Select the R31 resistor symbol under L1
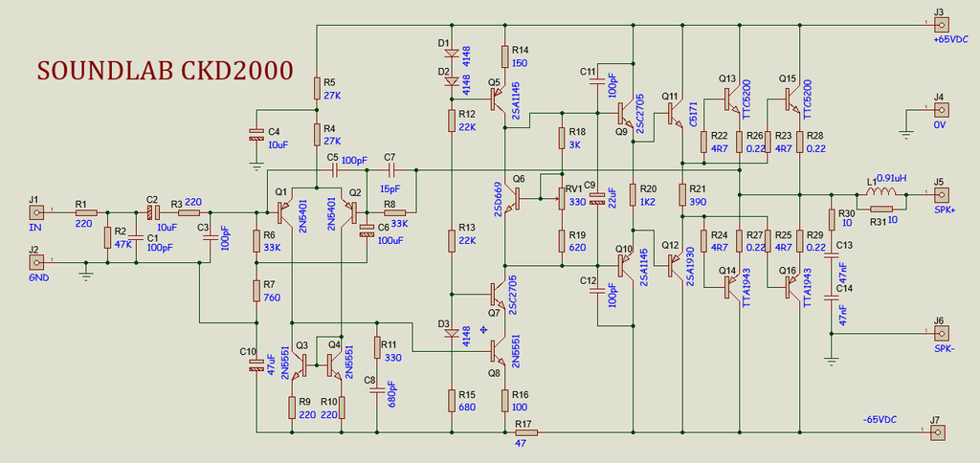 point(881,209)
